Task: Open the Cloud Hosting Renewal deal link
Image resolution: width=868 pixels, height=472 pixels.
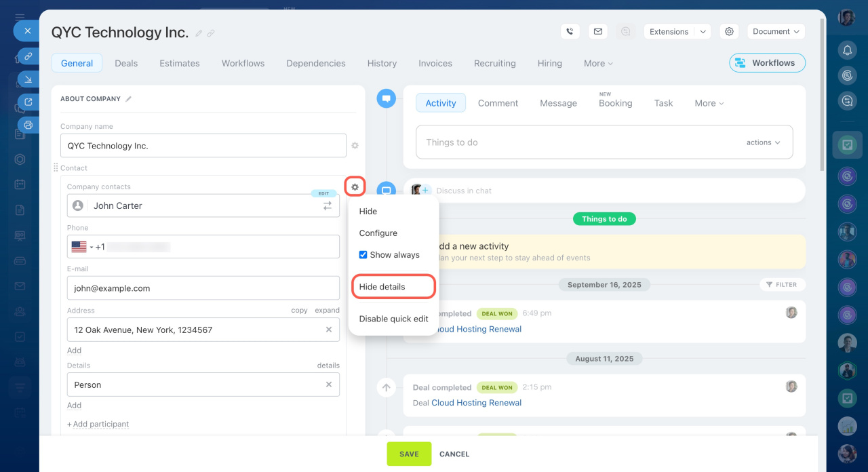Action: coord(476,403)
